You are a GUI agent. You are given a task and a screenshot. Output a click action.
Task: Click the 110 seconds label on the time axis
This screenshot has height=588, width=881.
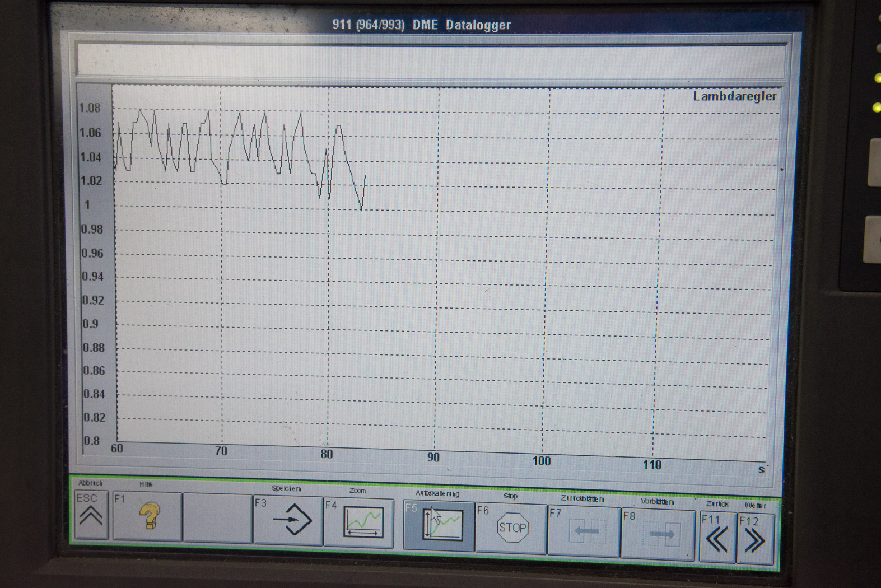click(x=652, y=464)
